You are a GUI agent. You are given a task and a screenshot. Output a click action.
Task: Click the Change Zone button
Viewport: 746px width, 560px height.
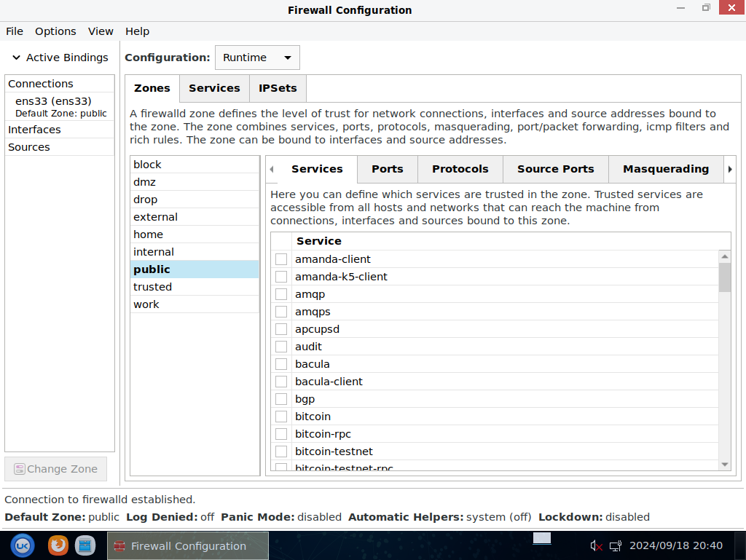[x=55, y=469]
